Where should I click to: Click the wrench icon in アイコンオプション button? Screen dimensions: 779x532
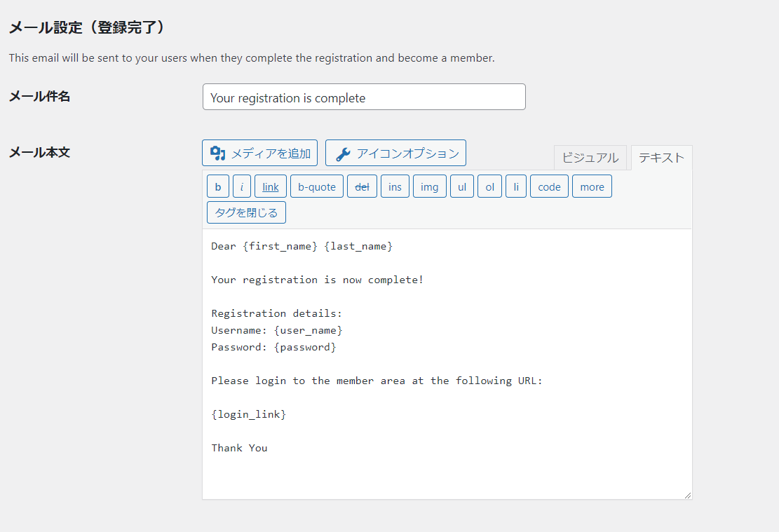[343, 154]
